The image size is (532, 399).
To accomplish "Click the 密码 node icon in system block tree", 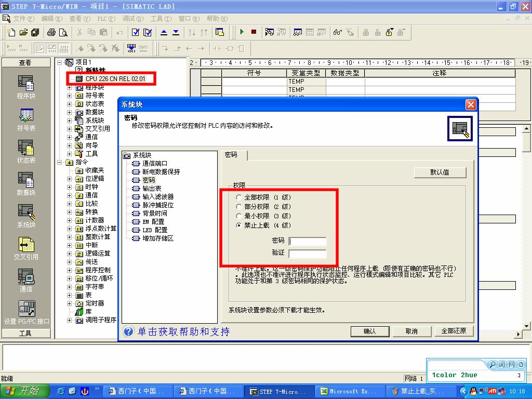I will click(x=136, y=180).
